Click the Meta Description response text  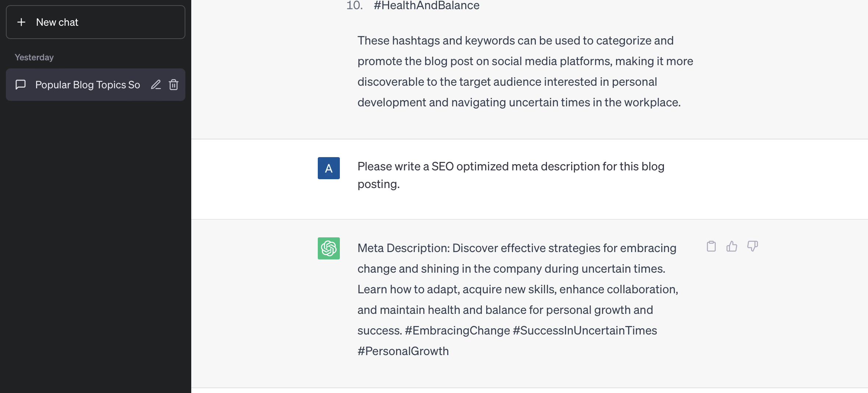tap(518, 300)
